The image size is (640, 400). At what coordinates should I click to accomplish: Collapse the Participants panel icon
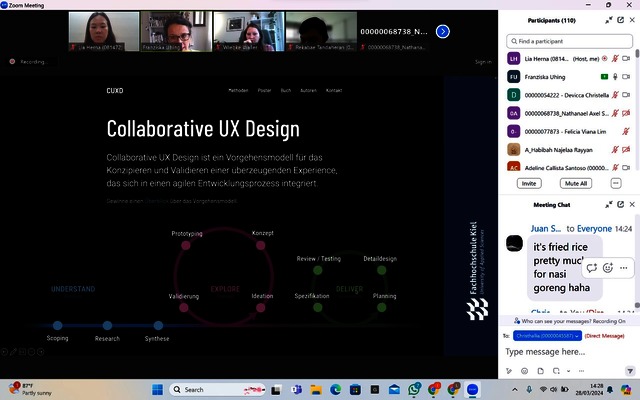click(609, 20)
